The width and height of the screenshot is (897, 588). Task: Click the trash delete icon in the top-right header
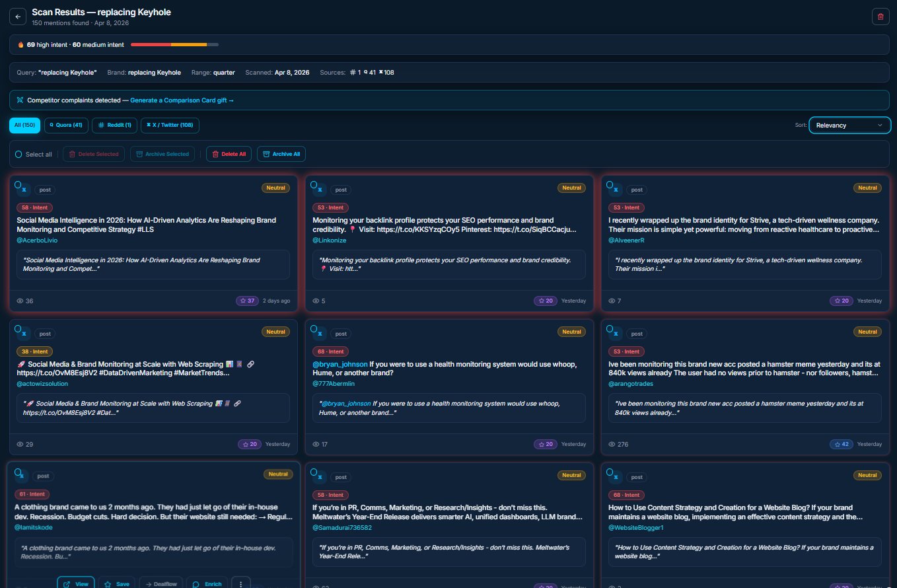coord(880,17)
